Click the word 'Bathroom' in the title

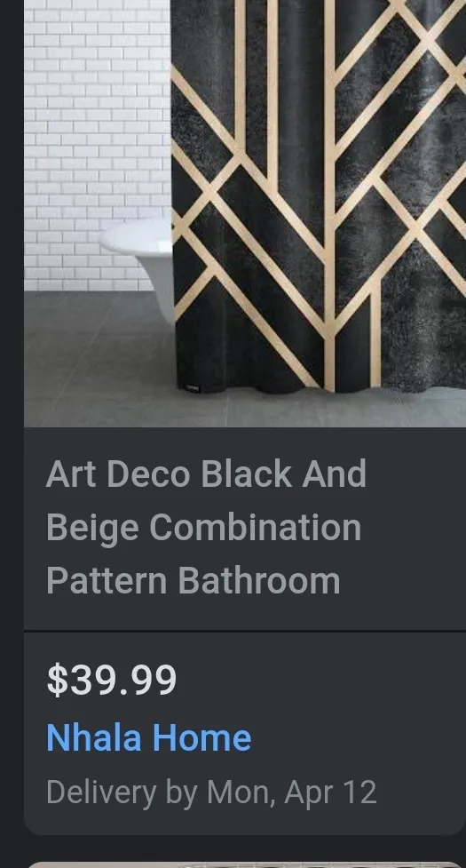point(258,580)
